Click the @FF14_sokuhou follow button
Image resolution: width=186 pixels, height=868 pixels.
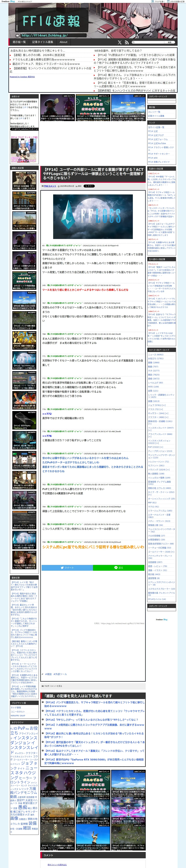(x=24, y=129)
